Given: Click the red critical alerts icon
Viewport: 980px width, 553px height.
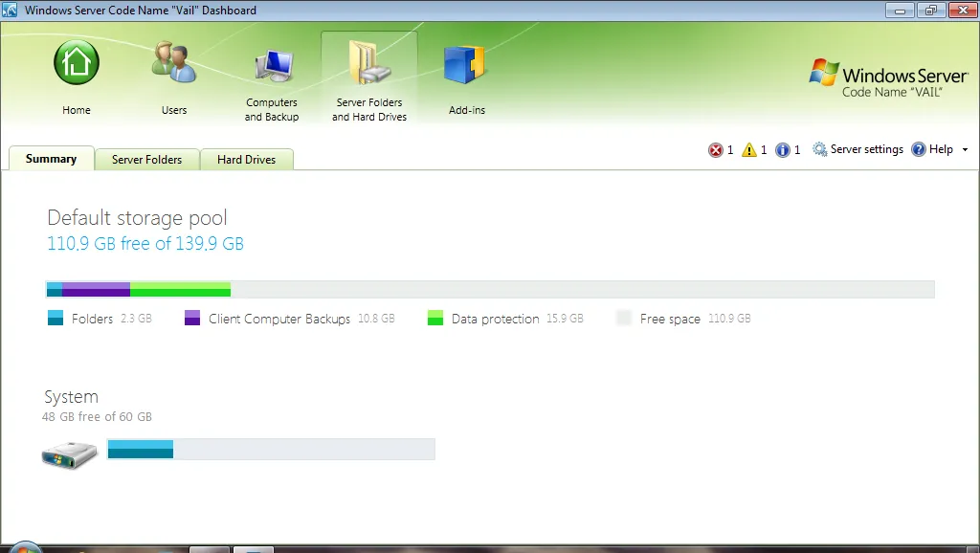Looking at the screenshot, I should point(715,150).
